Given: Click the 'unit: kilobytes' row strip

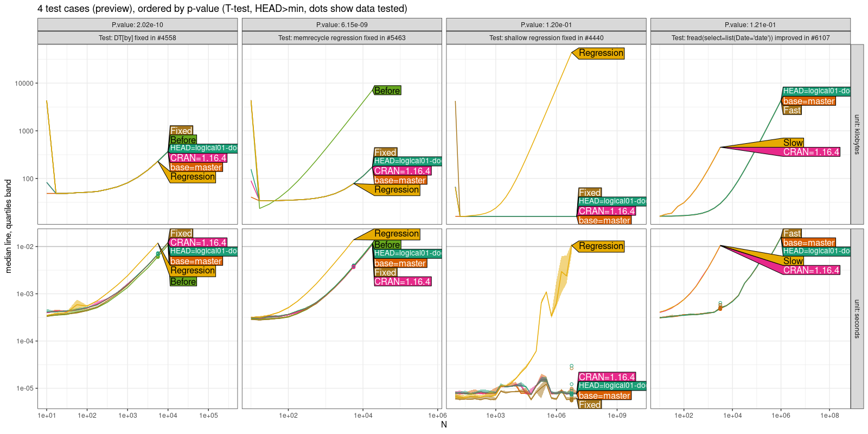Looking at the screenshot, I should (857, 135).
